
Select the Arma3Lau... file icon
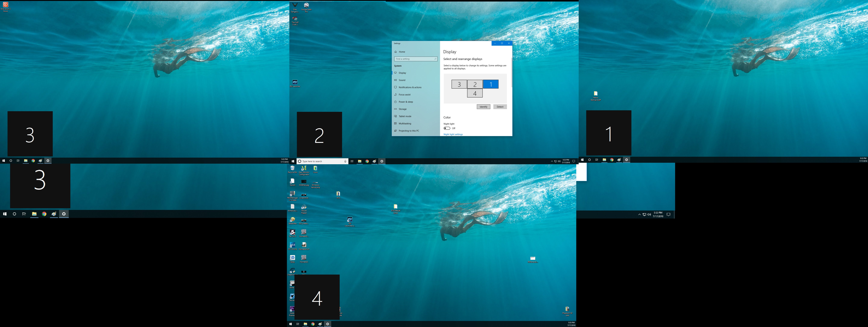coord(293,208)
